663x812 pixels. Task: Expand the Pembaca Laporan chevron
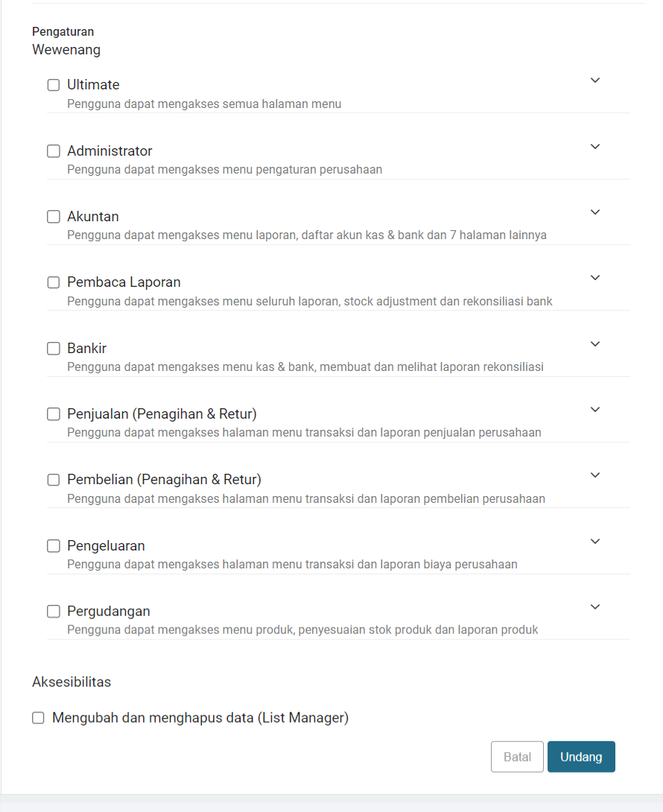[595, 278]
